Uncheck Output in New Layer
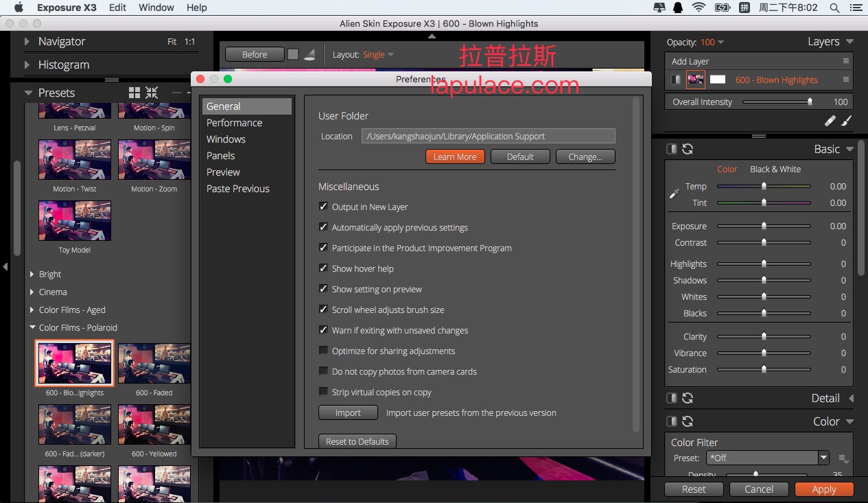The height and width of the screenshot is (503, 868). pyautogui.click(x=323, y=207)
